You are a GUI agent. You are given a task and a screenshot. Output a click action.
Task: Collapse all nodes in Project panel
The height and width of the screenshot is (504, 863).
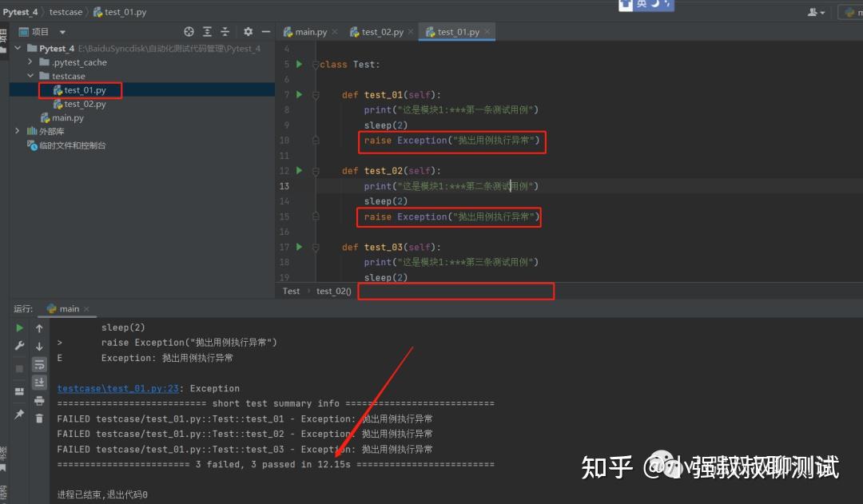pyautogui.click(x=225, y=32)
